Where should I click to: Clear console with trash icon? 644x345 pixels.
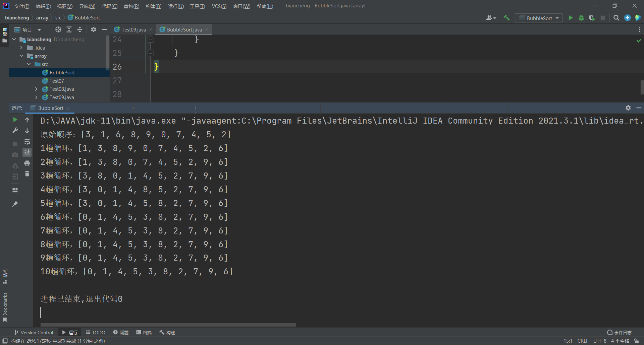tap(27, 174)
